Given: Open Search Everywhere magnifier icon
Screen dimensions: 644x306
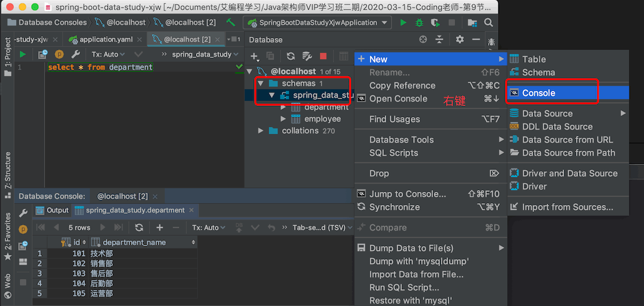Looking at the screenshot, I should (x=489, y=22).
